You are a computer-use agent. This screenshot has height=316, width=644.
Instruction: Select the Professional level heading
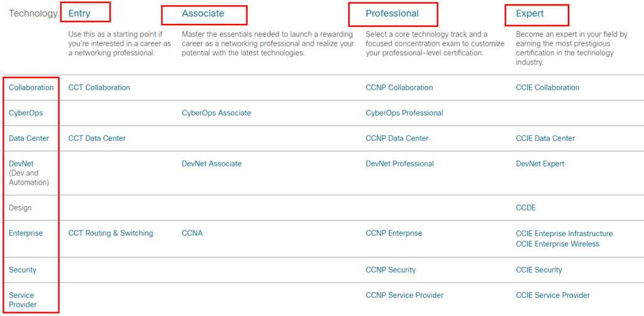pos(392,13)
